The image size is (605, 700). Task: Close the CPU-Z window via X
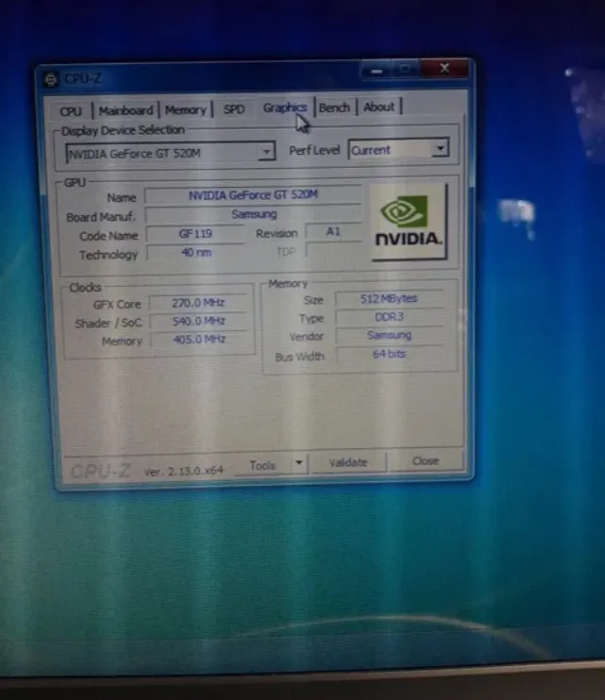tap(445, 68)
